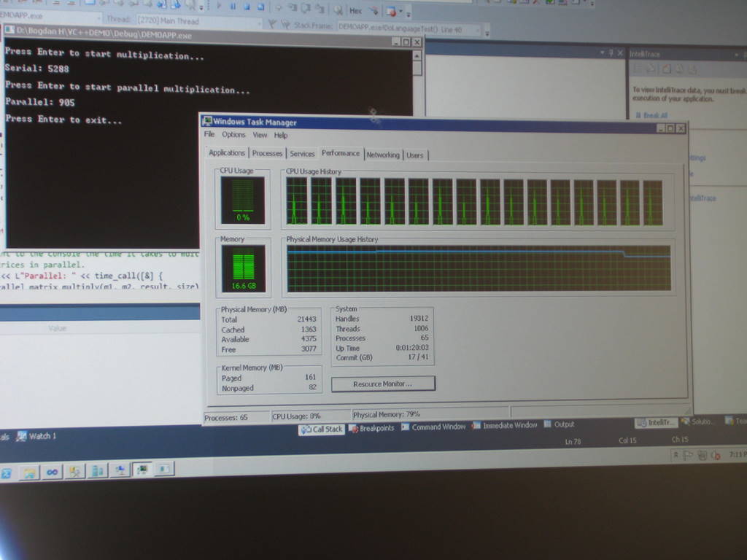This screenshot has width=747, height=560.
Task: Open the Call Stack tab
Action: 322,429
